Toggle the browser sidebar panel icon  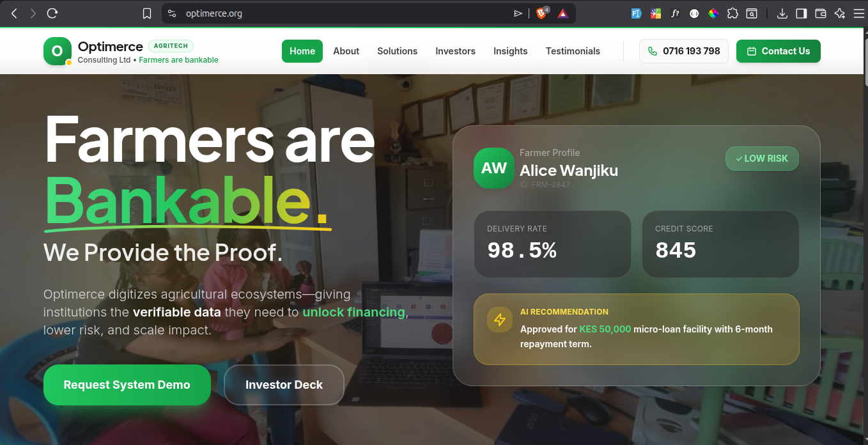point(801,13)
